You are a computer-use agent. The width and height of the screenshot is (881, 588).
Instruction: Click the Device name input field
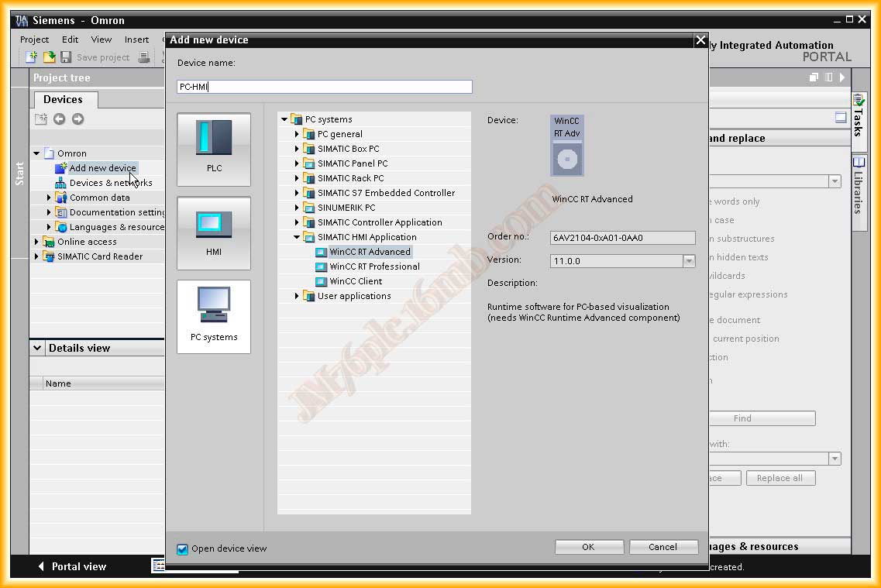coord(324,87)
